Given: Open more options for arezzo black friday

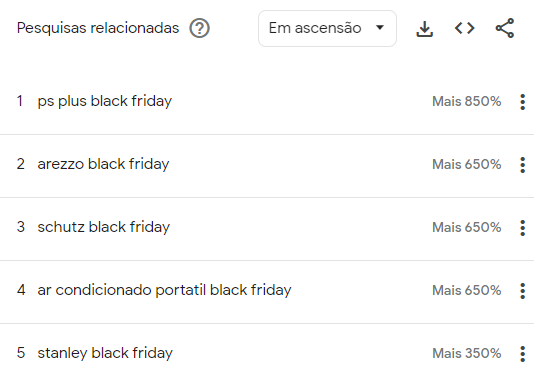Looking at the screenshot, I should tap(522, 165).
